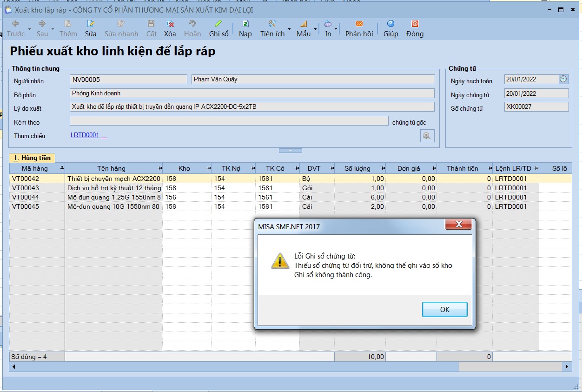Screen dimensions: 582x392
Task: Click the Lý do xuất field
Action: [x=252, y=107]
